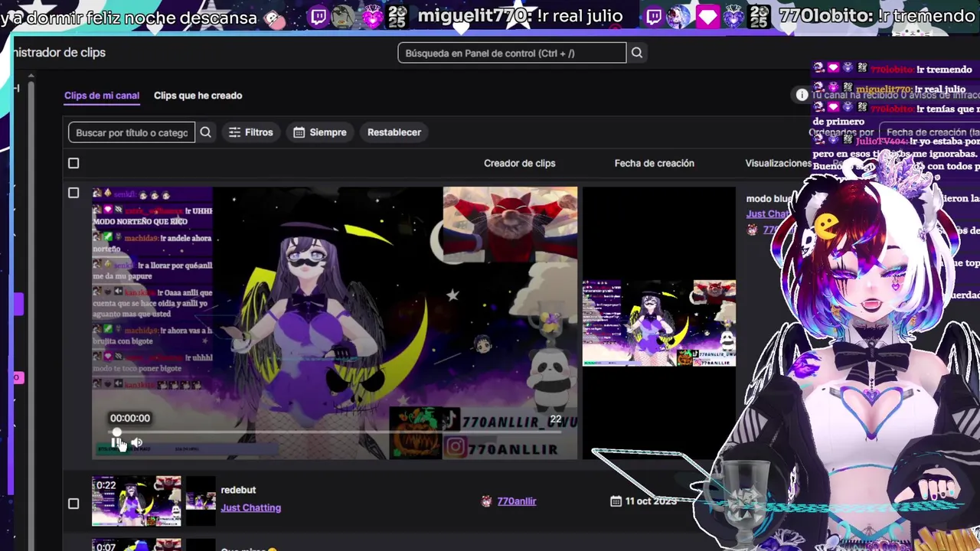The height and width of the screenshot is (551, 980).
Task: Click the sidebar scrollbar up arrow
Action: (31, 77)
